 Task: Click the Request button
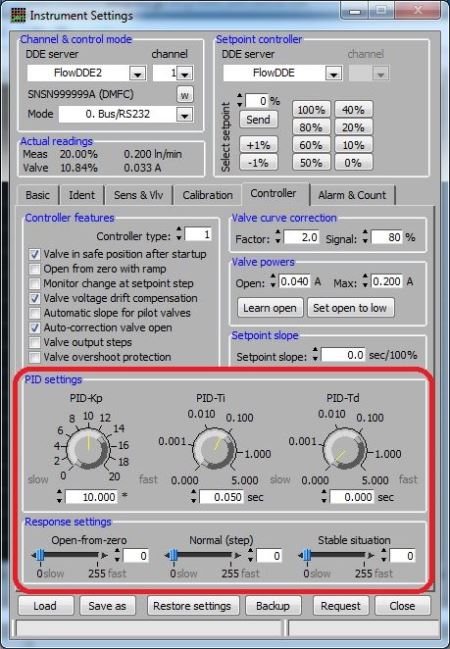[341, 606]
